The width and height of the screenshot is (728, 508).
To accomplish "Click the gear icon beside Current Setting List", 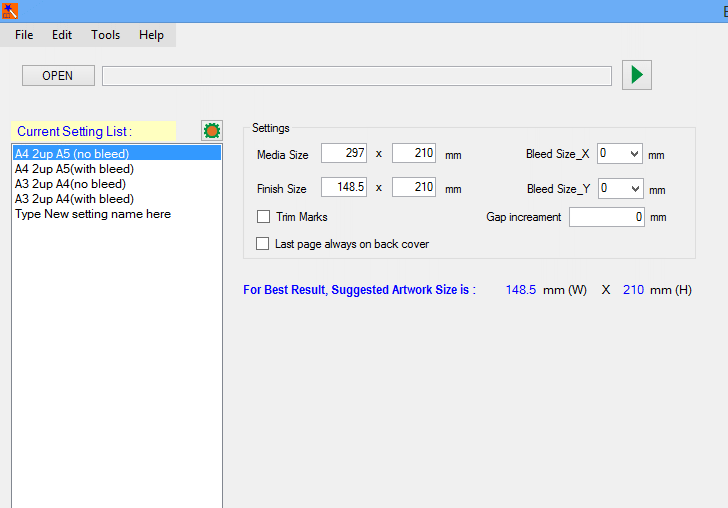I will pyautogui.click(x=211, y=131).
